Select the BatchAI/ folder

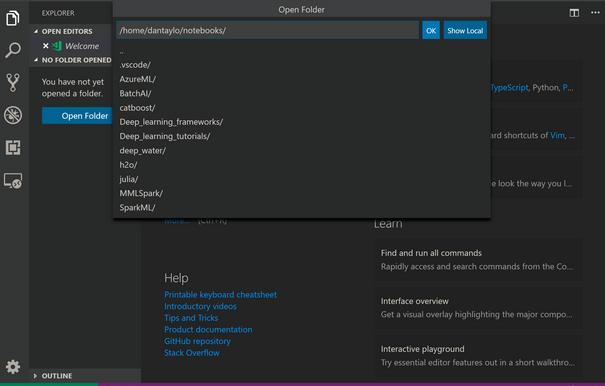(x=302, y=93)
